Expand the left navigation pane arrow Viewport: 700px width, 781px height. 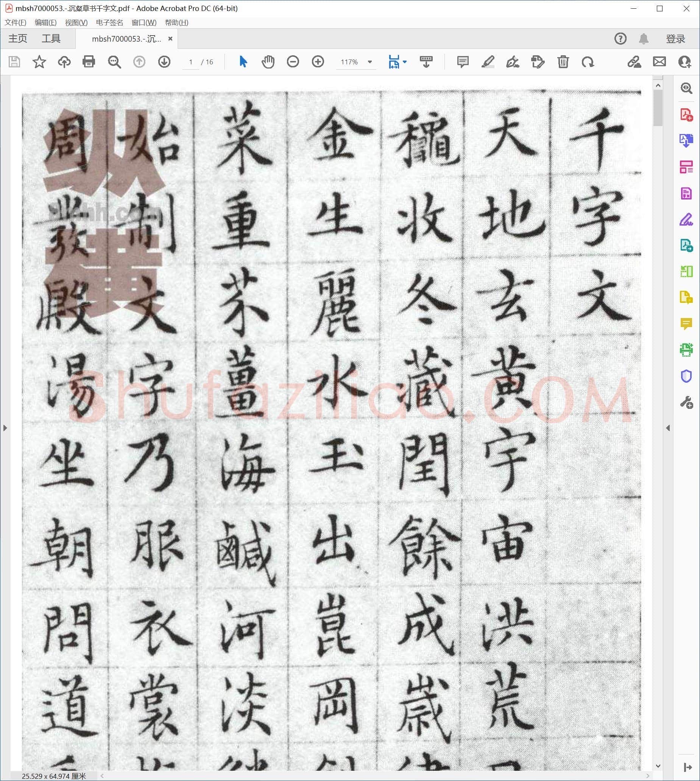5,428
